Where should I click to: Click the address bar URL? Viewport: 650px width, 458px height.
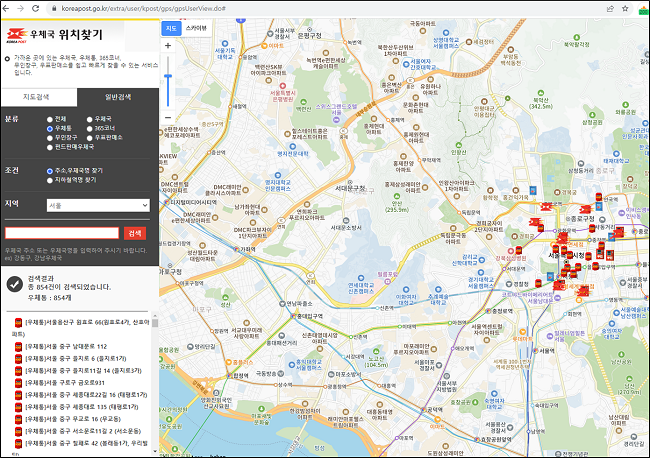[x=143, y=8]
